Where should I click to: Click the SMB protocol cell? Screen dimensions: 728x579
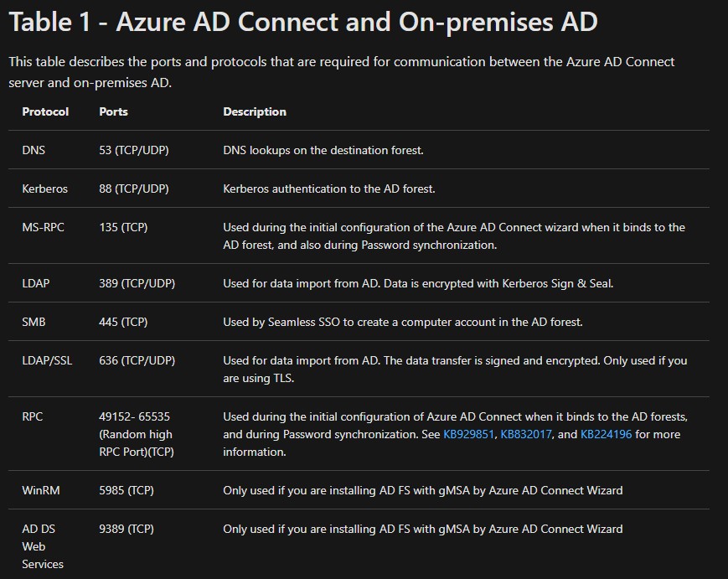tap(34, 323)
